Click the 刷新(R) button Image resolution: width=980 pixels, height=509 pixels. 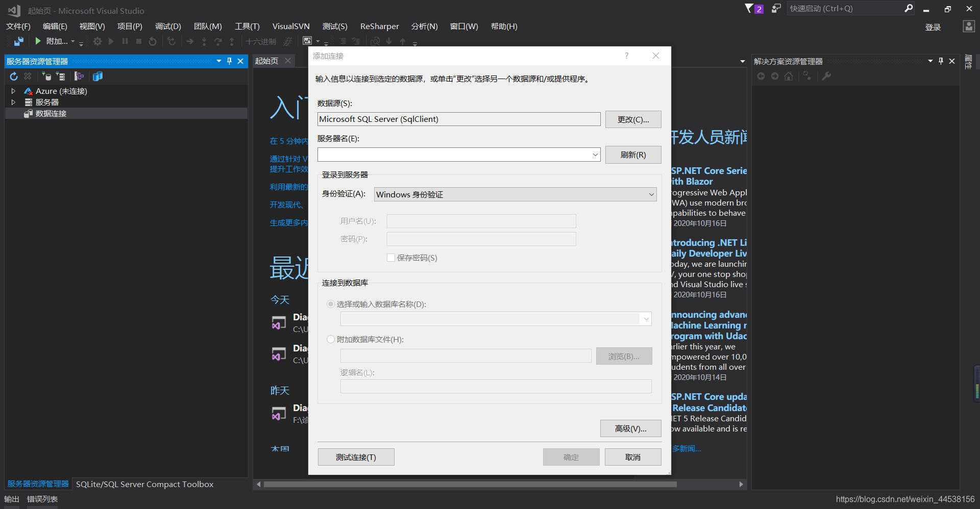pos(633,155)
